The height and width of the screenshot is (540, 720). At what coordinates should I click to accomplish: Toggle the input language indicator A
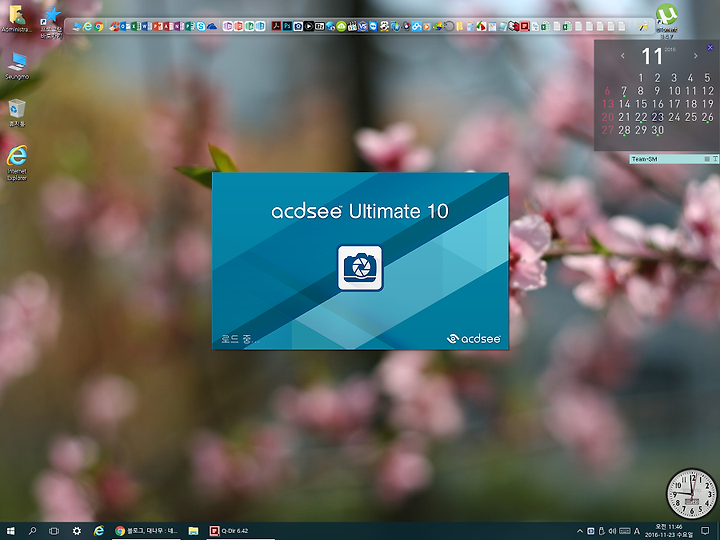pos(637,531)
